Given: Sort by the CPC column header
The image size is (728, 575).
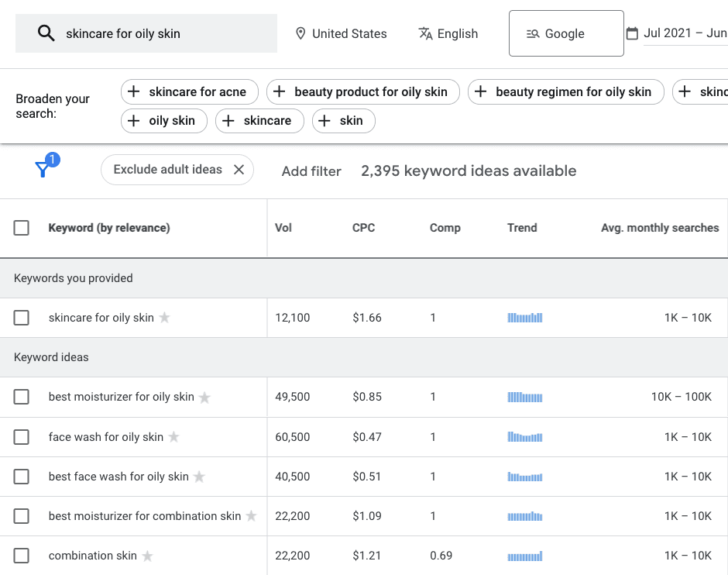Looking at the screenshot, I should pyautogui.click(x=363, y=228).
